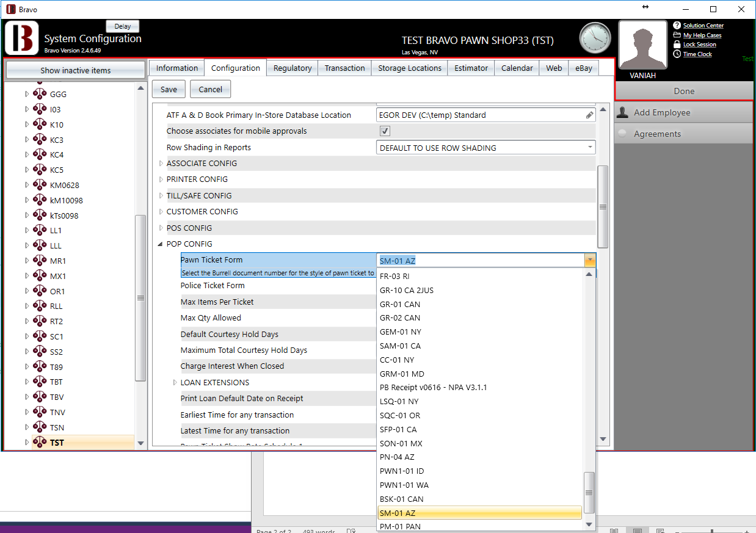756x533 pixels.
Task: Select the kM10098 store scales icon
Action: pyautogui.click(x=40, y=200)
